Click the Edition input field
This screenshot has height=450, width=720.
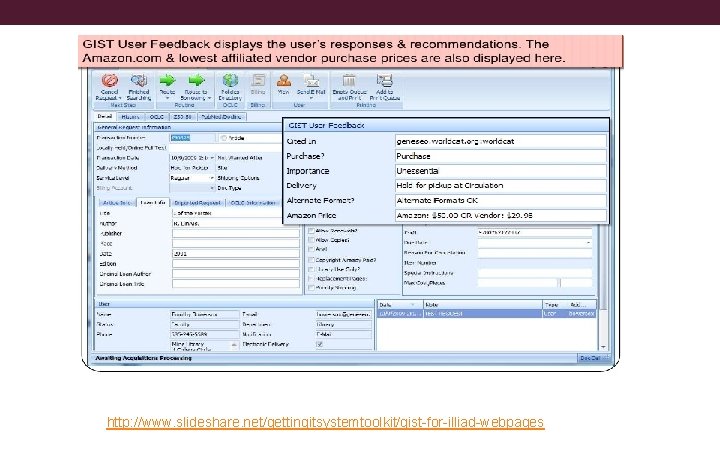[x=236, y=264]
